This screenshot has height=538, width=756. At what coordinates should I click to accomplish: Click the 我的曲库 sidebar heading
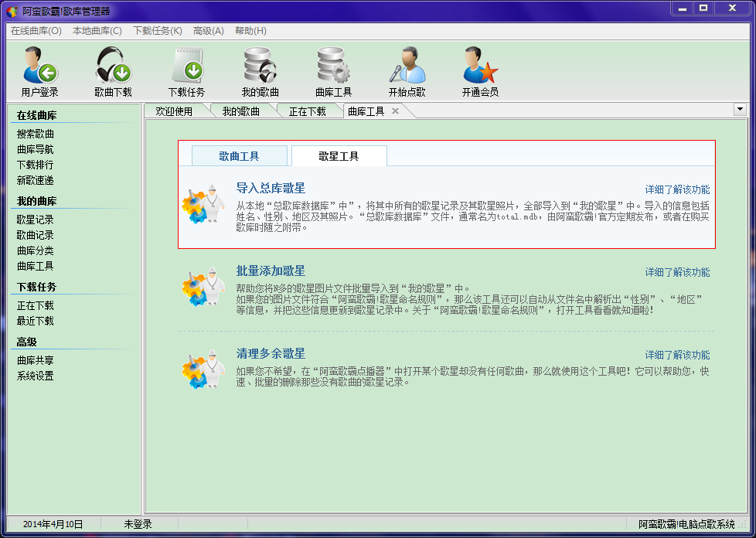pyautogui.click(x=36, y=202)
